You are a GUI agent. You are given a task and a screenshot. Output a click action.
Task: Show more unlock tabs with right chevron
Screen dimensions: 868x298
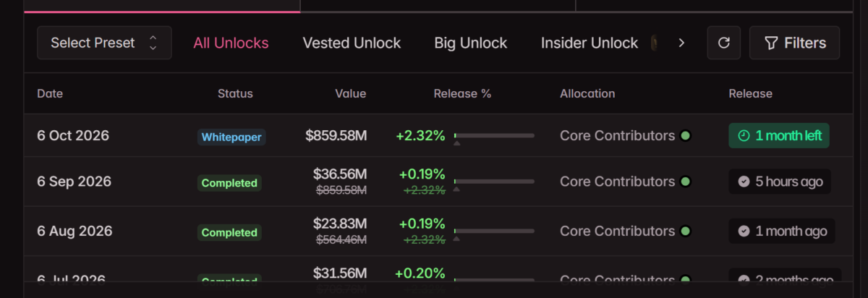click(x=681, y=43)
